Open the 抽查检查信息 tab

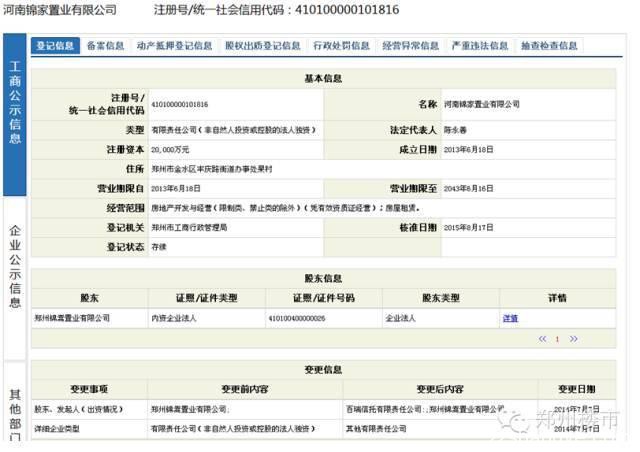pos(549,45)
